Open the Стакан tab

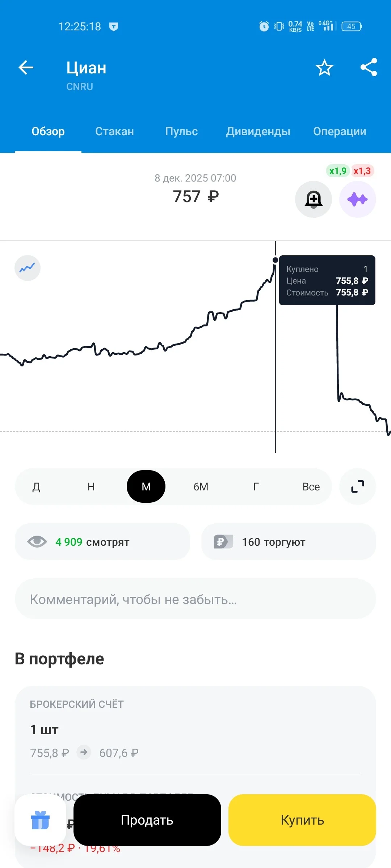[114, 131]
